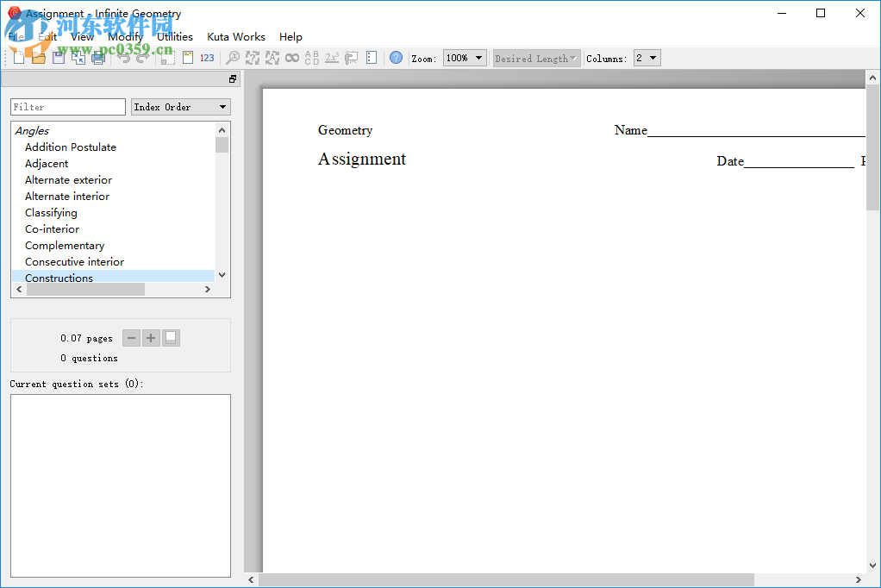Click the infinity symbol icon

[x=291, y=58]
